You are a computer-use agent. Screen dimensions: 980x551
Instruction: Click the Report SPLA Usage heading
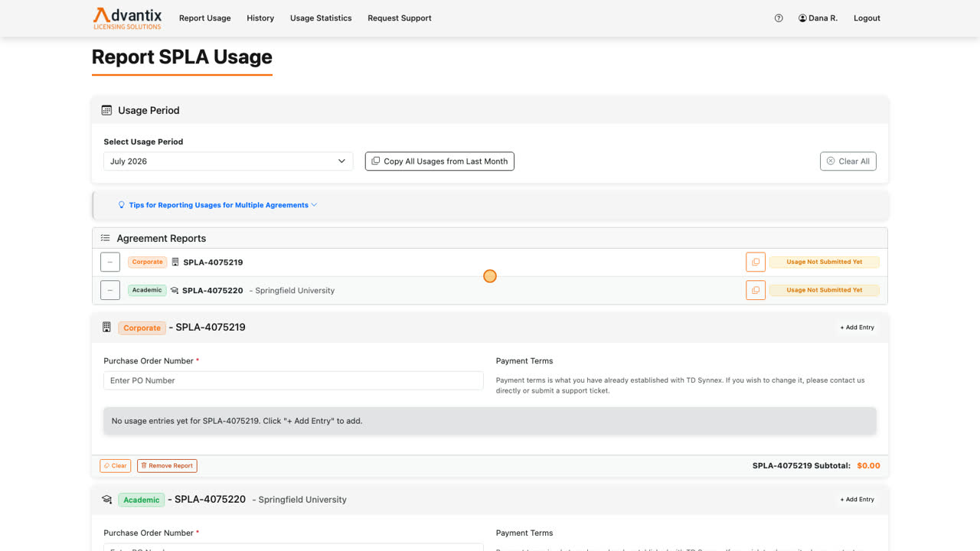182,57
